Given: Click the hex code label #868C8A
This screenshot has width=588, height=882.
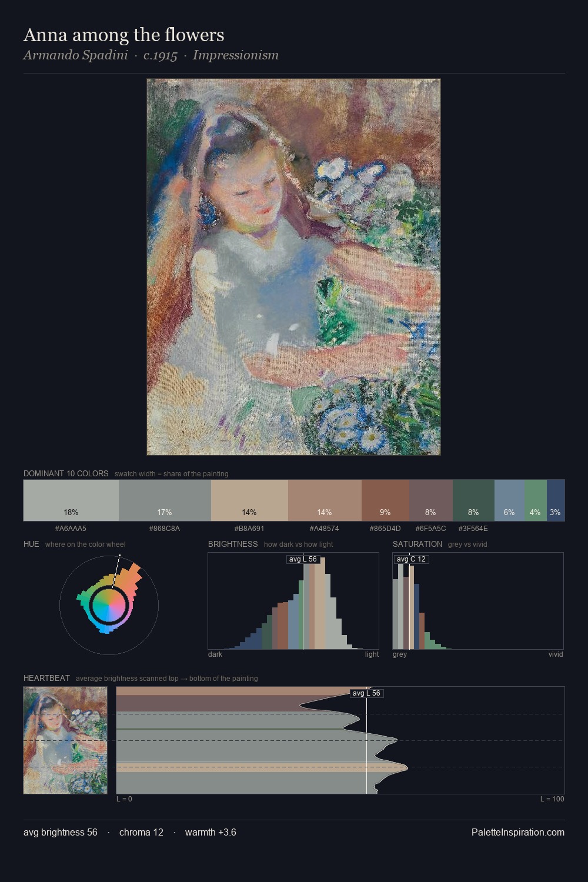Looking at the screenshot, I should [x=165, y=528].
